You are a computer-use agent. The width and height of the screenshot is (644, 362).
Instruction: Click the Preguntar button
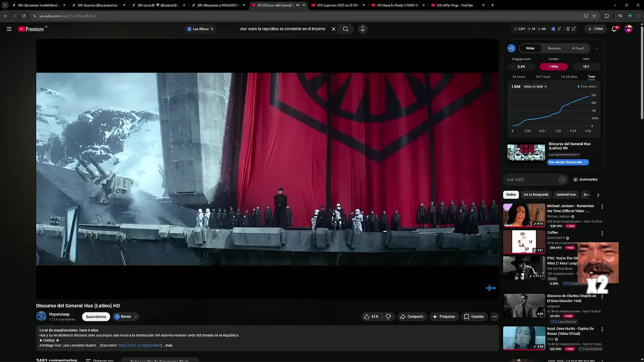(444, 317)
